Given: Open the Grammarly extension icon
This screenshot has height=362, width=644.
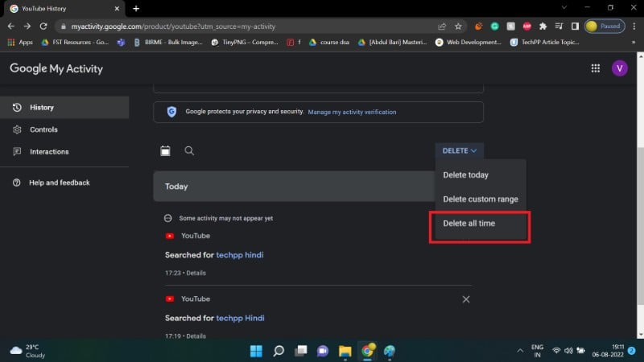Looking at the screenshot, I should click(x=495, y=27).
